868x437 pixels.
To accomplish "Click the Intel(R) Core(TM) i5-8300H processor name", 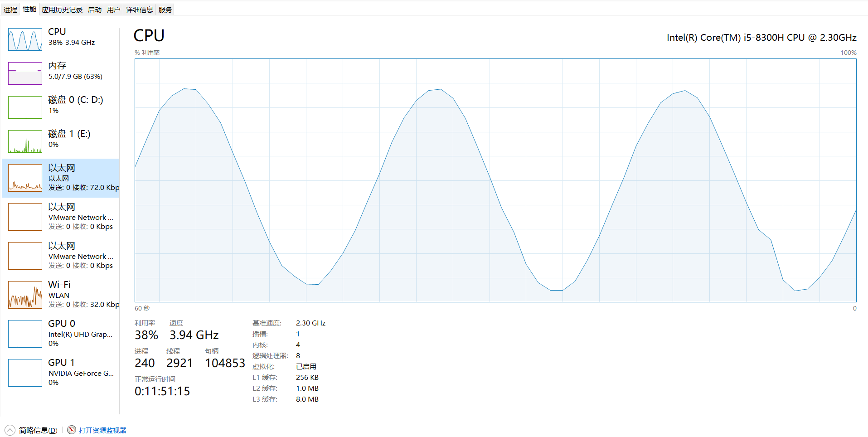I will [761, 38].
